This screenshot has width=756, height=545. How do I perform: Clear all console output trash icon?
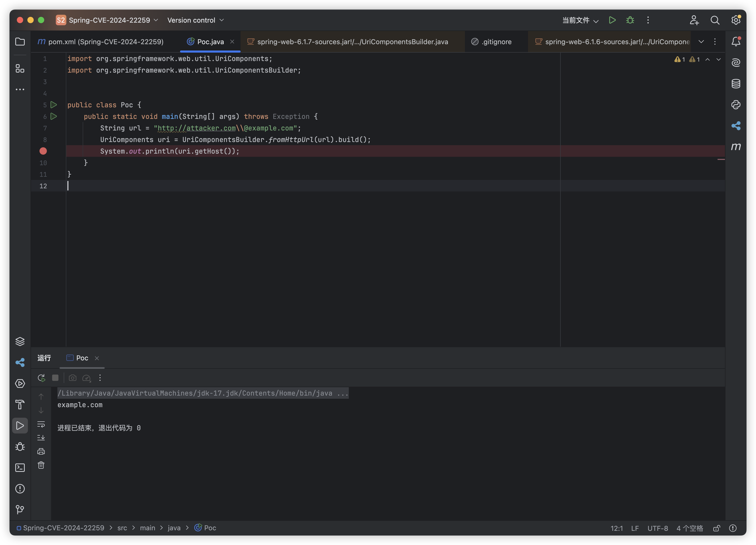point(41,465)
